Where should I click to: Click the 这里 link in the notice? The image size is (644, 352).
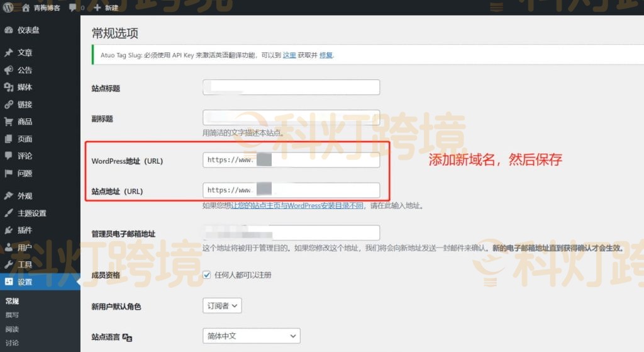pos(289,55)
